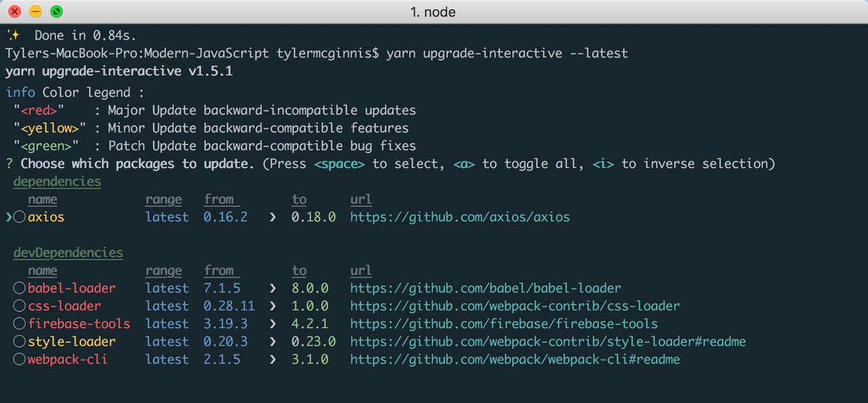Toggle the style-loader selection circle
Viewport: 868px width, 403px height.
point(20,342)
